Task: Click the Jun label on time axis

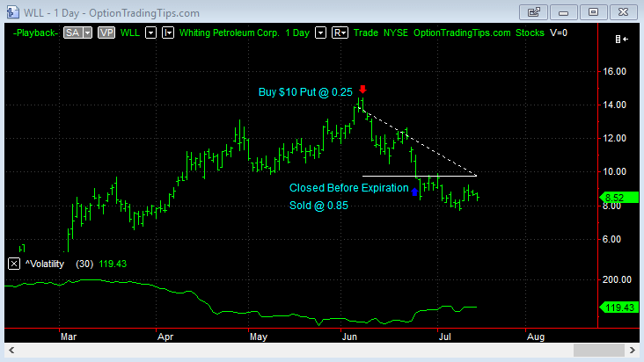Action: coord(349,337)
